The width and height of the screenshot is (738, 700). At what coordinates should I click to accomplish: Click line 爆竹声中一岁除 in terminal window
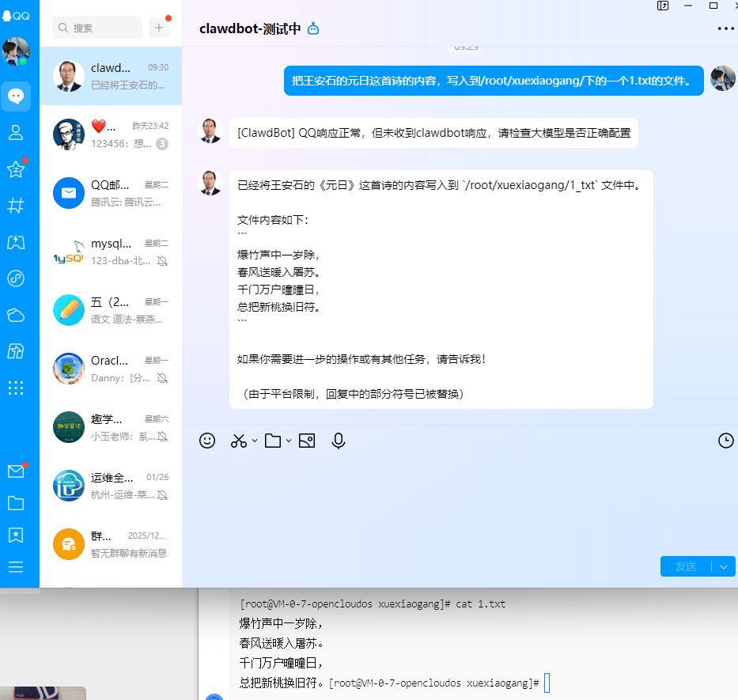[x=281, y=624]
